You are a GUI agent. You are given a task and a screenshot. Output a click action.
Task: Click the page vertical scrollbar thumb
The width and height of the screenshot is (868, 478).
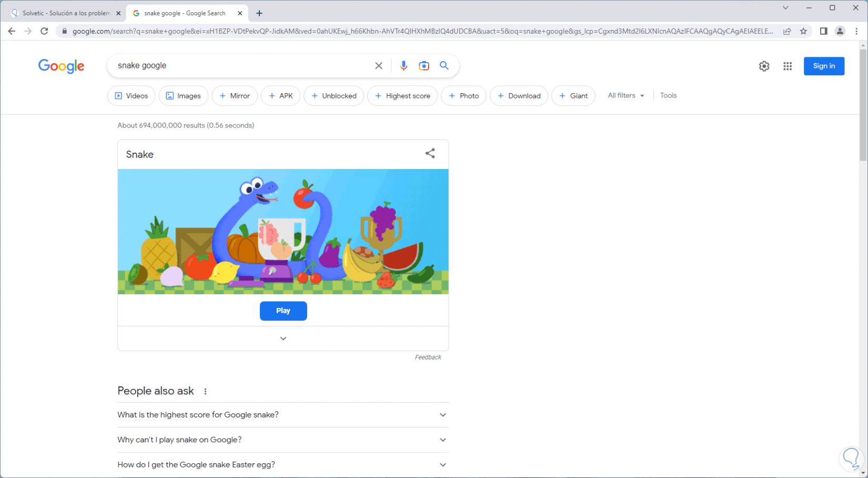863,105
